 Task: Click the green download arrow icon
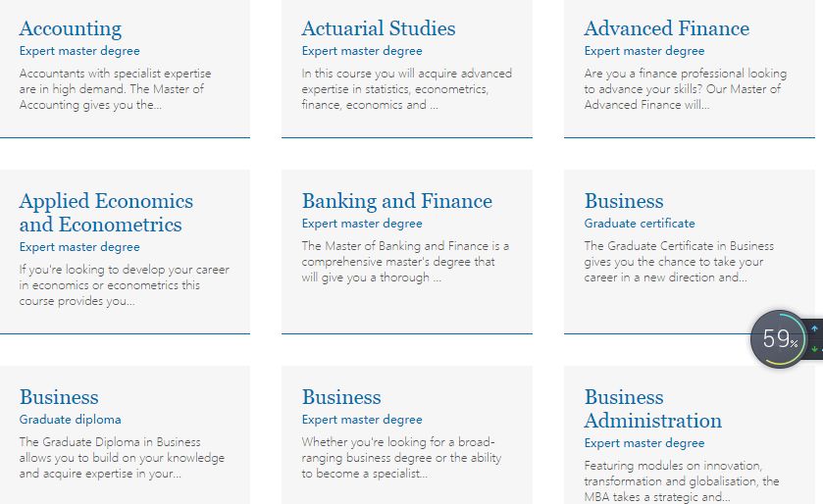814,349
